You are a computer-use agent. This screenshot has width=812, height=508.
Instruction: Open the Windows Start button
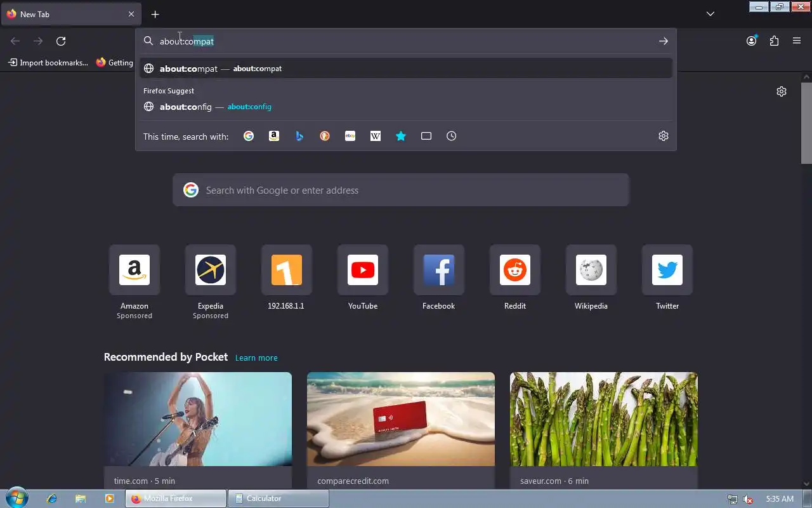point(17,498)
